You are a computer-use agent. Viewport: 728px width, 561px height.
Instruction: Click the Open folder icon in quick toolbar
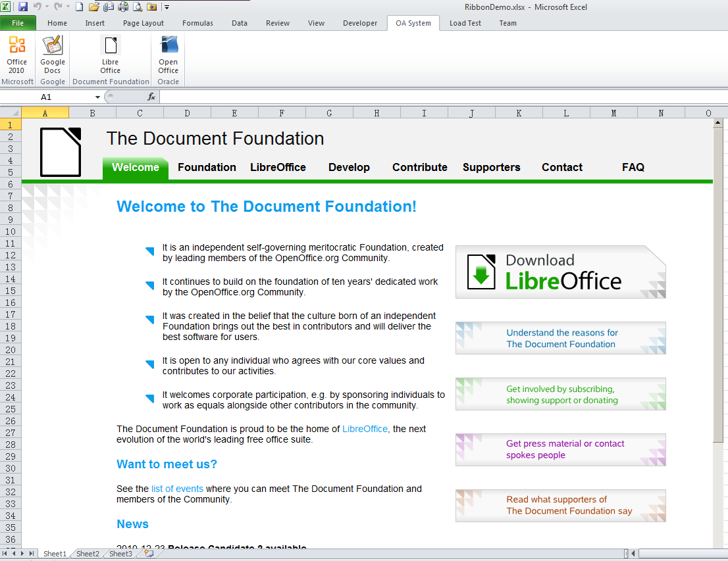click(93, 7)
